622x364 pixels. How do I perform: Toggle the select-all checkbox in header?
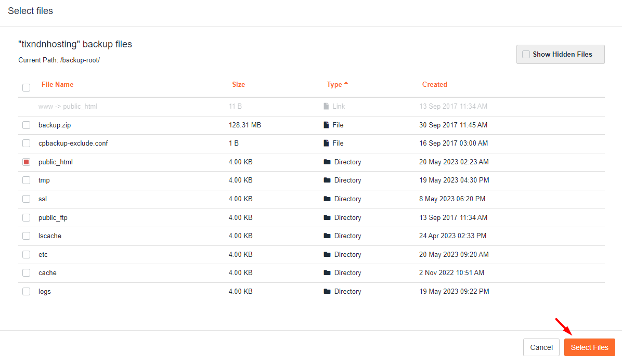(26, 87)
